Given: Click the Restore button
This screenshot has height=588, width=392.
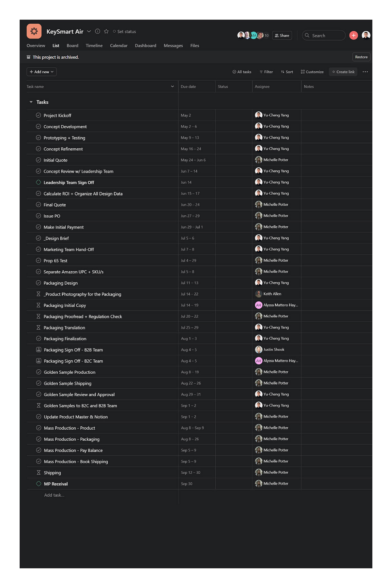Looking at the screenshot, I should (361, 57).
